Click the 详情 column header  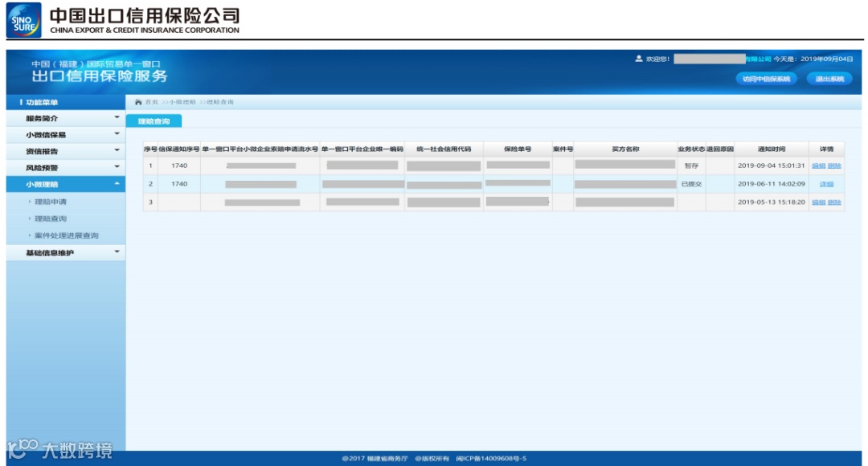point(826,149)
